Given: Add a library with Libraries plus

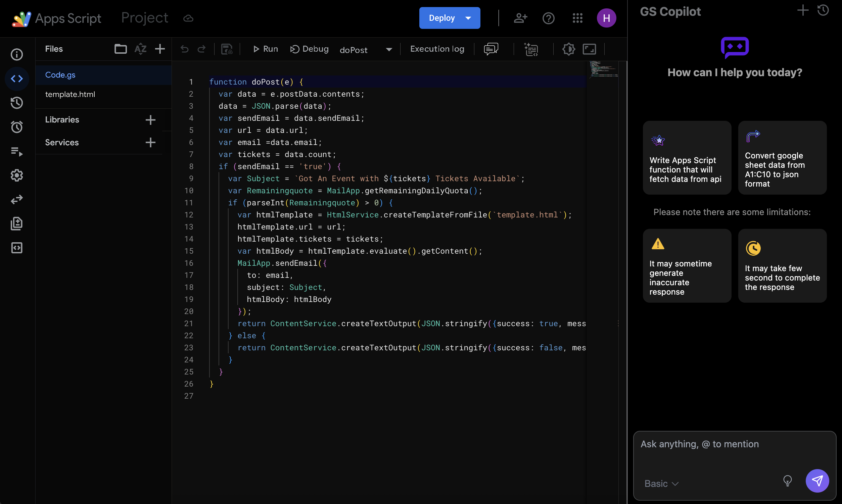Looking at the screenshot, I should coord(150,119).
